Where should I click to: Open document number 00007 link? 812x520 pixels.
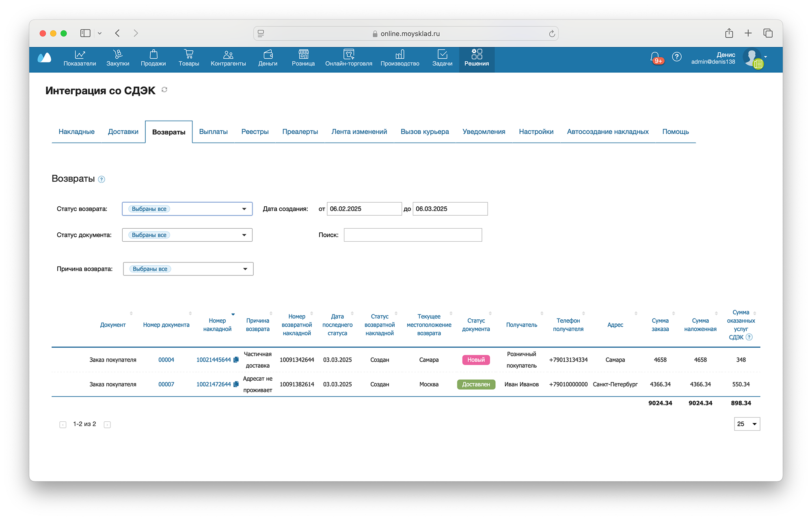(x=166, y=384)
